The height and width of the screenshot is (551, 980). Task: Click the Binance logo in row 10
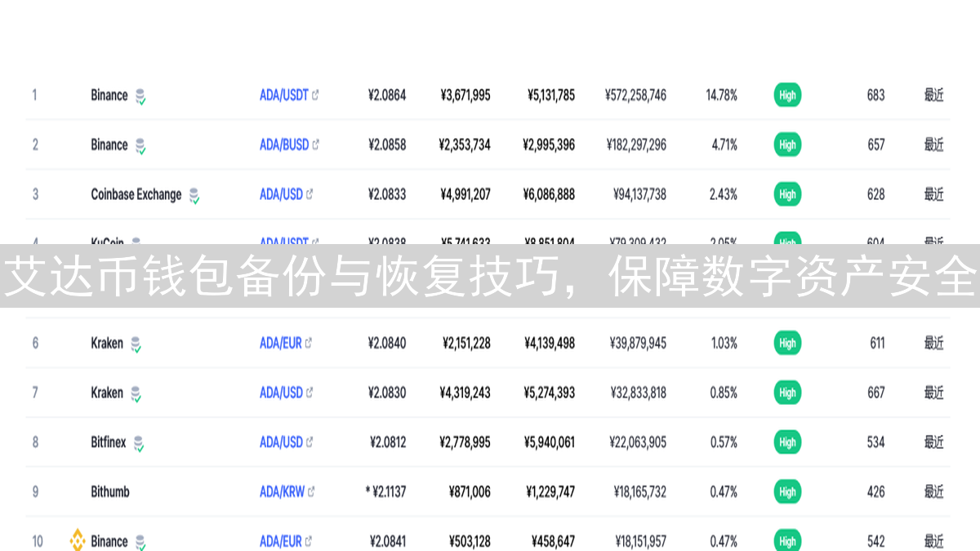point(78,540)
